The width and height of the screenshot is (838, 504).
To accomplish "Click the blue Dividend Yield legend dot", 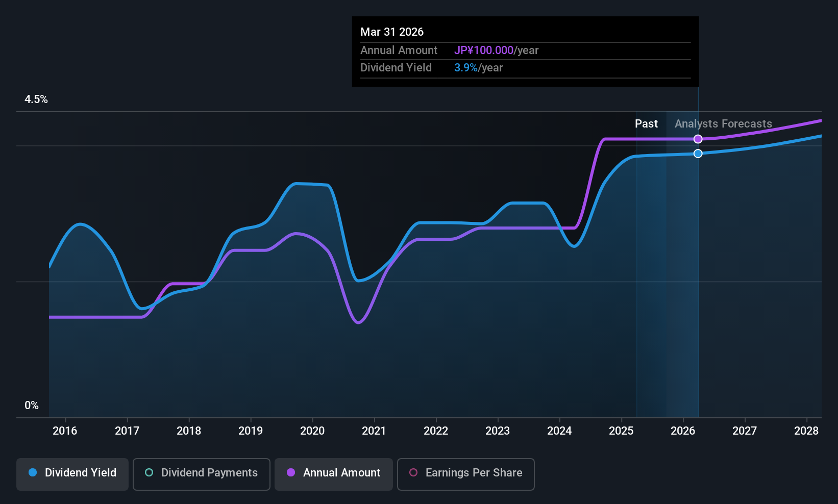I will [33, 472].
